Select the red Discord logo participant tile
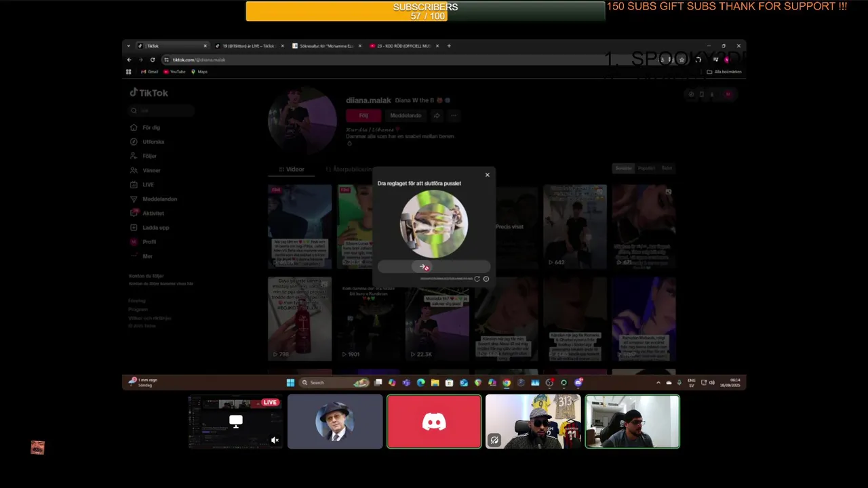 pos(434,422)
